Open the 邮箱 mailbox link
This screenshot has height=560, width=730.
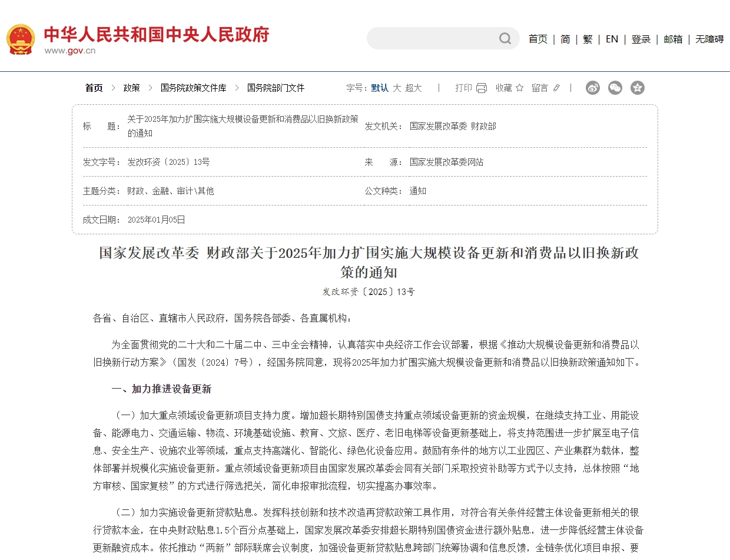tap(673, 39)
